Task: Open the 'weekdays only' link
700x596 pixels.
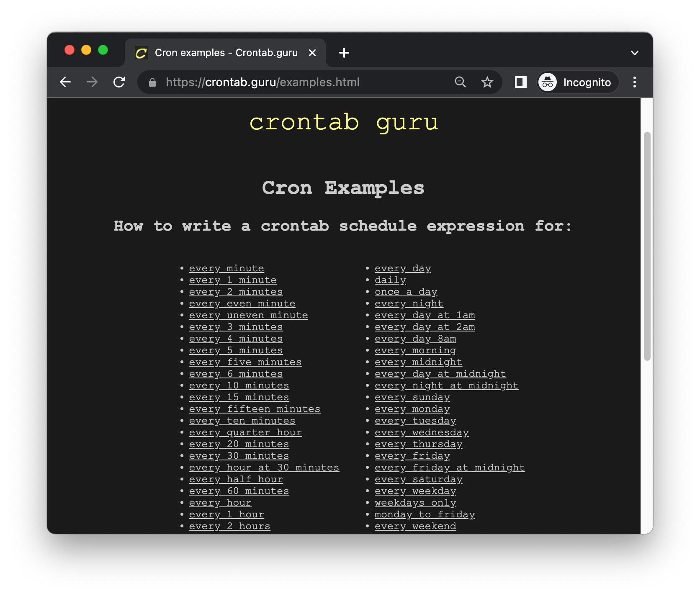Action: click(415, 503)
